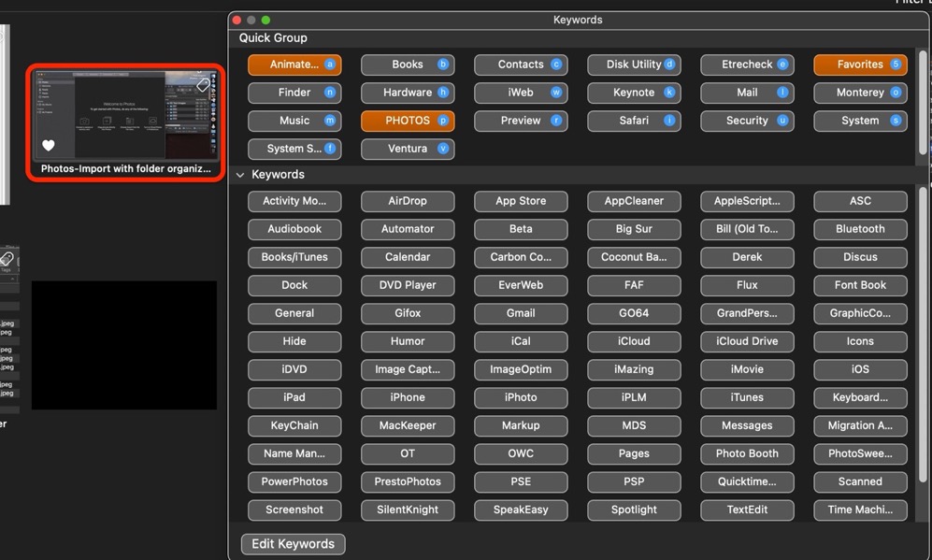Click the heart favorite icon on thumbnail
This screenshot has width=932, height=560.
point(49,145)
